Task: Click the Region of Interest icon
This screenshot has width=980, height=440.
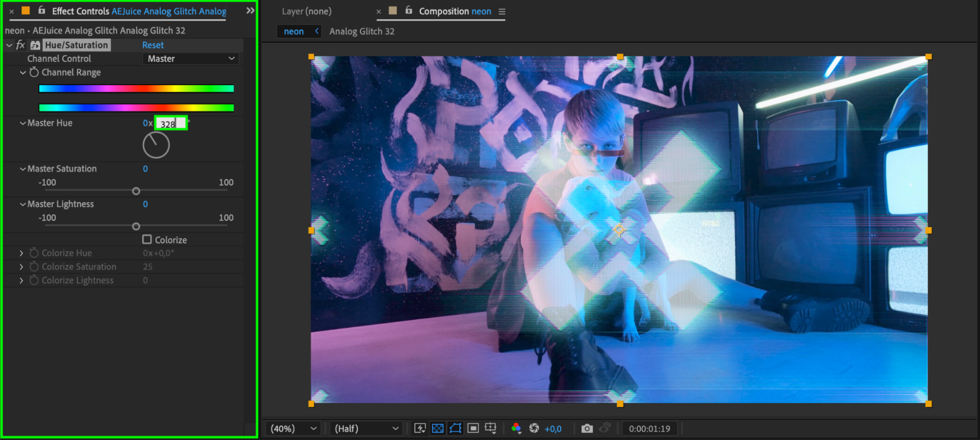Action: point(473,429)
